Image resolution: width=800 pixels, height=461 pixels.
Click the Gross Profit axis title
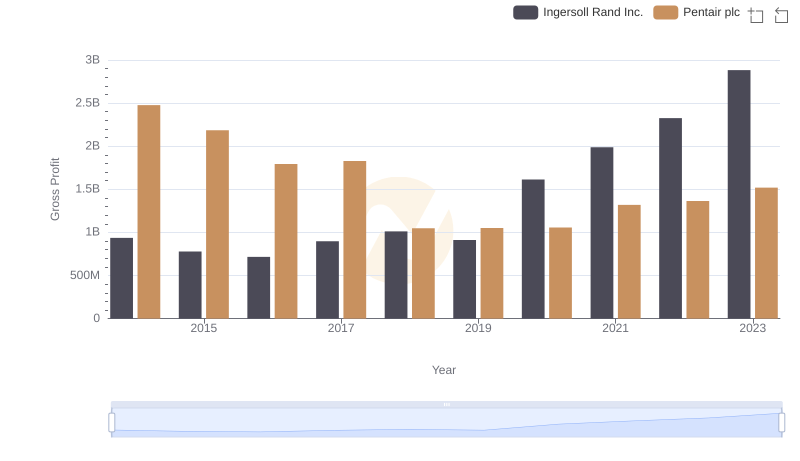pos(56,189)
